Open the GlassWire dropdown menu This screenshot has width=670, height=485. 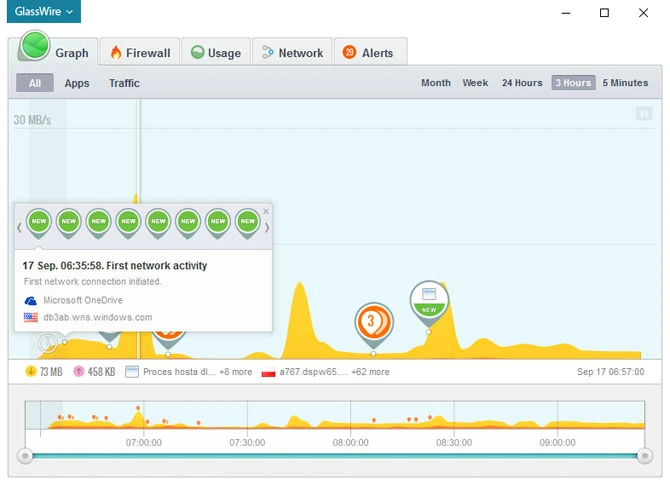(x=44, y=12)
